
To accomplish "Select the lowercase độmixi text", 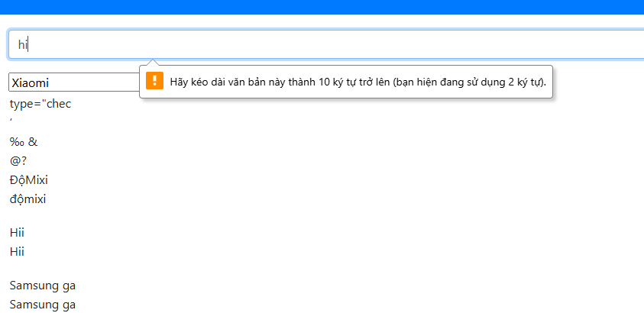I will [x=28, y=199].
